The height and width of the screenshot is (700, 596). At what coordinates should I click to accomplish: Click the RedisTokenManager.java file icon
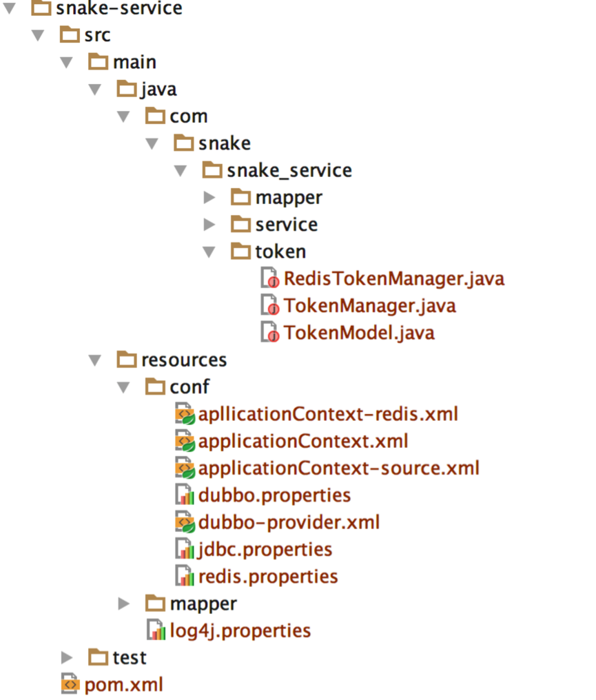point(270,278)
